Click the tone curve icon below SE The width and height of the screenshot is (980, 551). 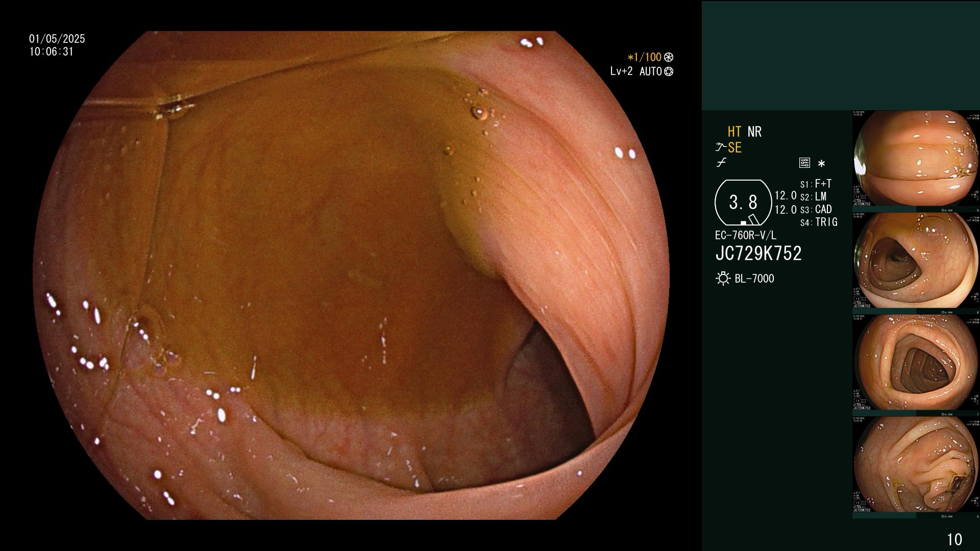(x=721, y=163)
